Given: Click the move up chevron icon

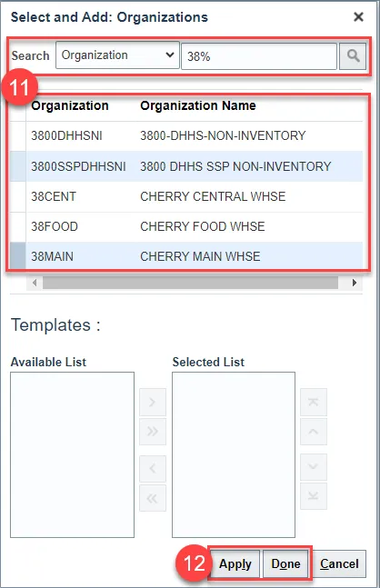Looking at the screenshot, I should pos(314,432).
